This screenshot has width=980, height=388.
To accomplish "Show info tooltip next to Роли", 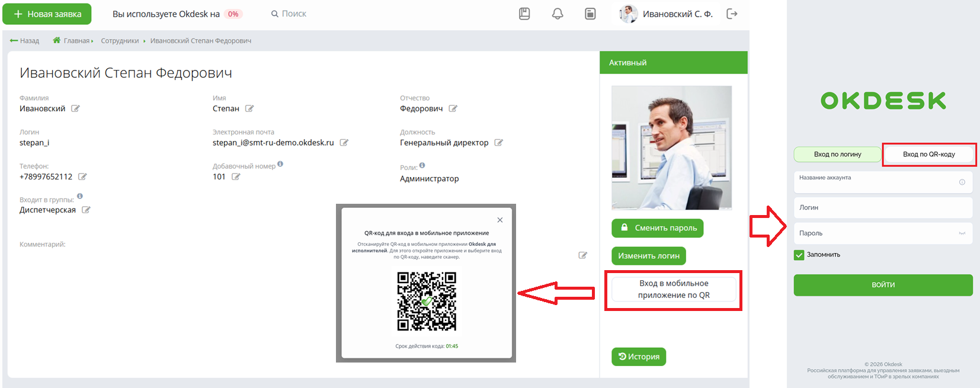I will (x=422, y=165).
